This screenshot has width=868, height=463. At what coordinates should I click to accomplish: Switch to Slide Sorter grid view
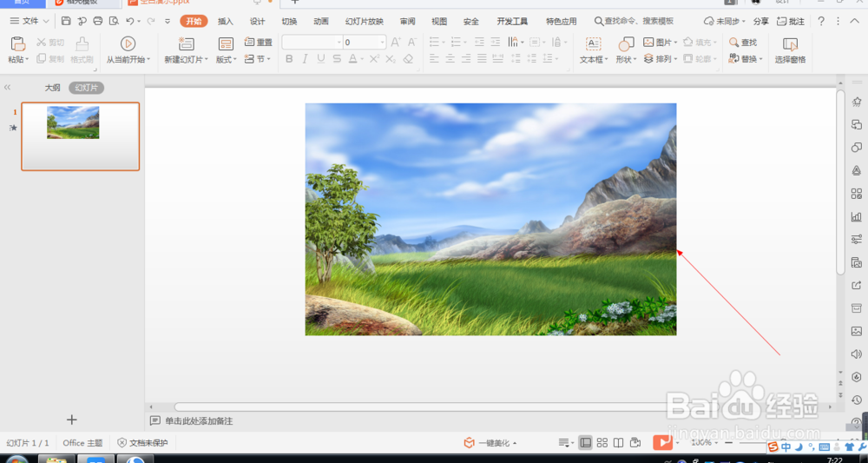[x=602, y=442]
